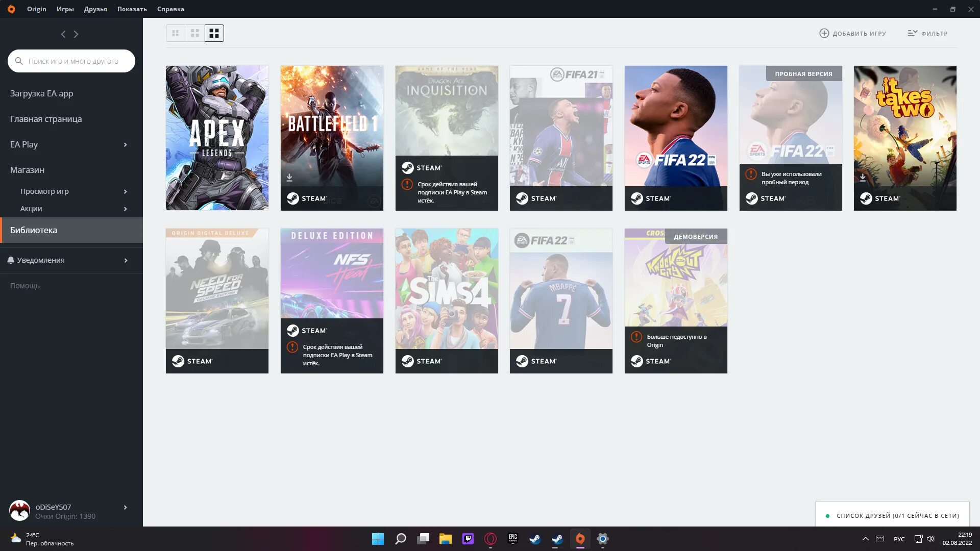980x551 pixels.
Task: Open the Магазин section
Action: point(27,170)
